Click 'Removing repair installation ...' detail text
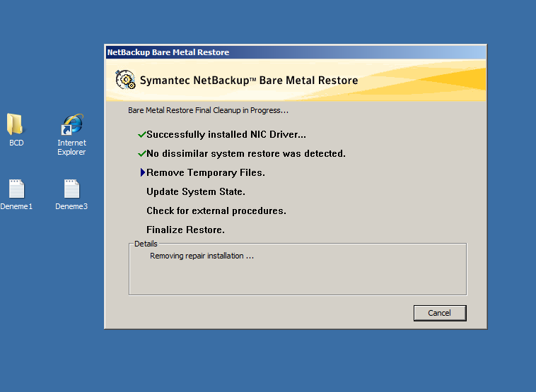 tap(202, 256)
